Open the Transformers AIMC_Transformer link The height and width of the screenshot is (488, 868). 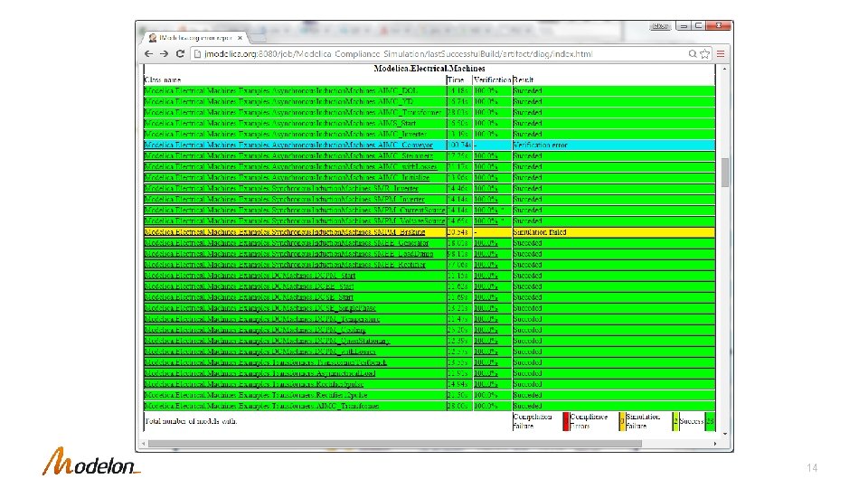click(262, 406)
